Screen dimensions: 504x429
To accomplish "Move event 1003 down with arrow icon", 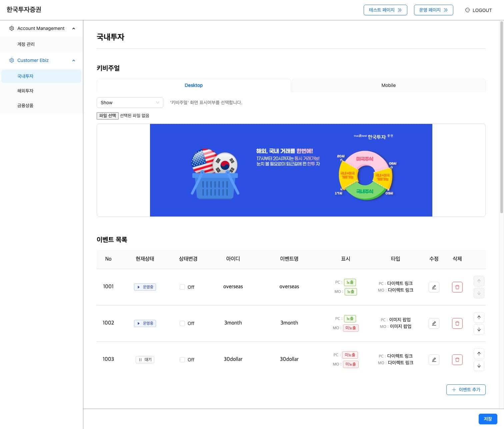I will [x=479, y=366].
